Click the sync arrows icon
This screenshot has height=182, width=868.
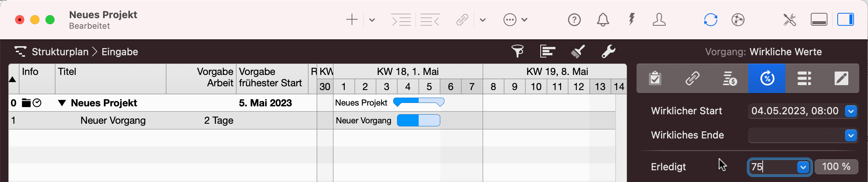click(710, 20)
